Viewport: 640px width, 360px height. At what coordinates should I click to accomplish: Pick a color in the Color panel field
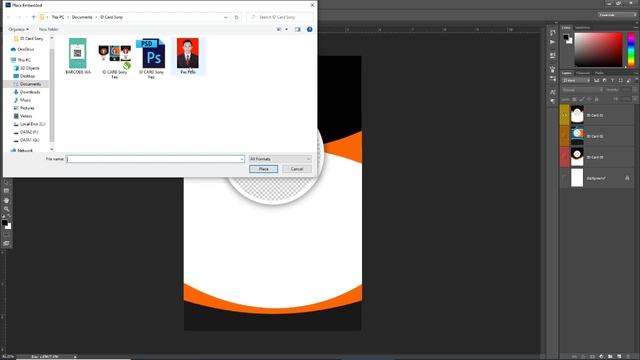pos(598,49)
